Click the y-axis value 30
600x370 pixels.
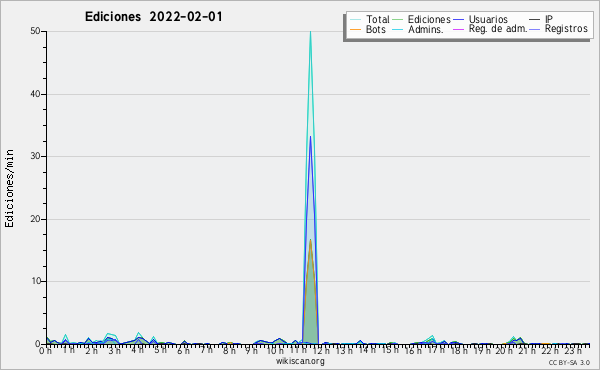(35, 156)
